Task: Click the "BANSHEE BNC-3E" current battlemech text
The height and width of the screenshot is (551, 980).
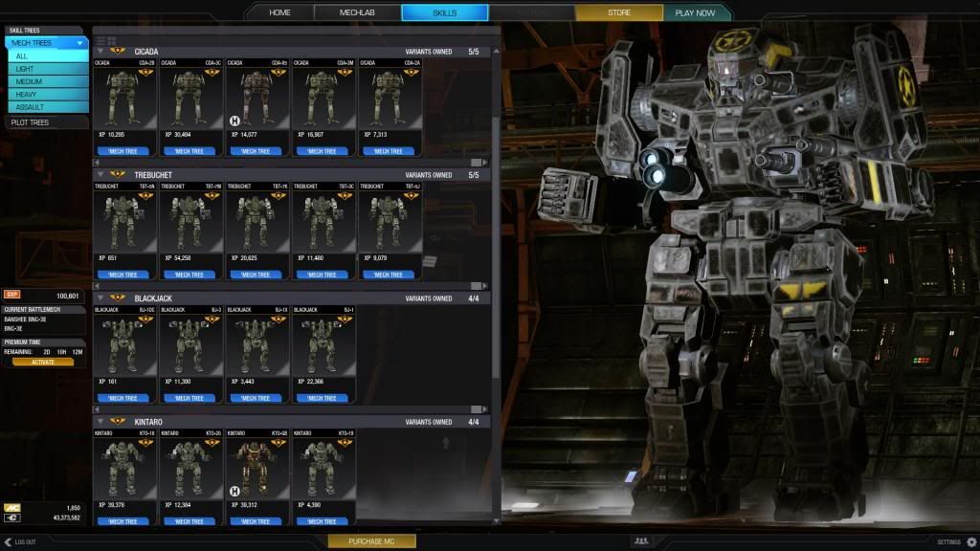Action: point(25,320)
